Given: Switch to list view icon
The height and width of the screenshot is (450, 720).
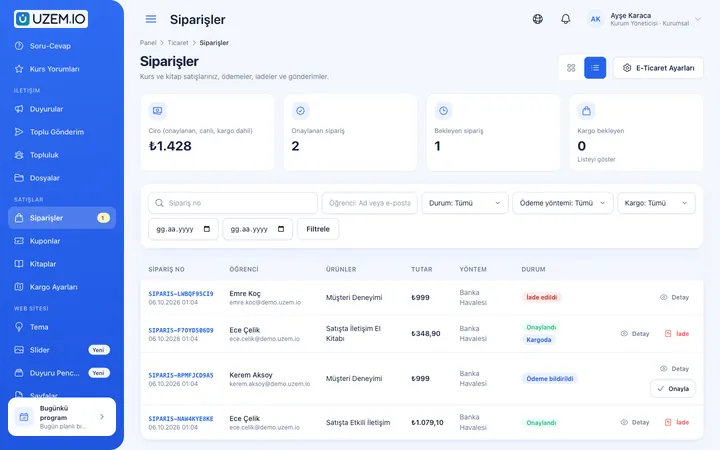Looking at the screenshot, I should pos(595,68).
